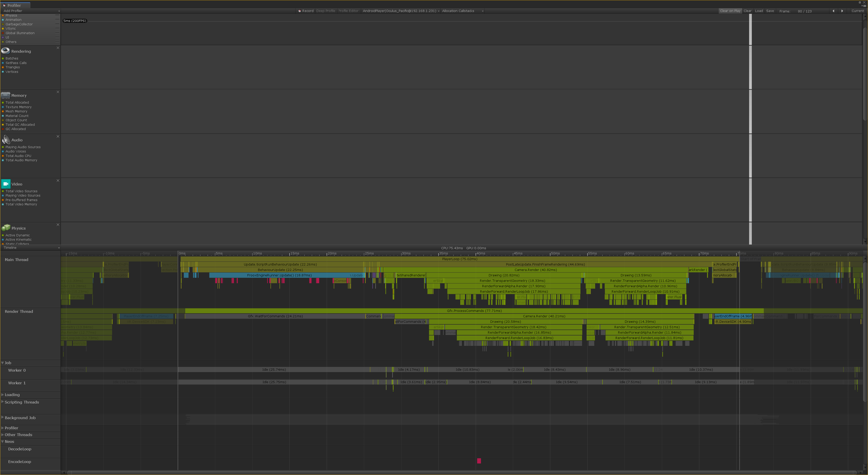
Task: Click the Save button
Action: point(770,11)
